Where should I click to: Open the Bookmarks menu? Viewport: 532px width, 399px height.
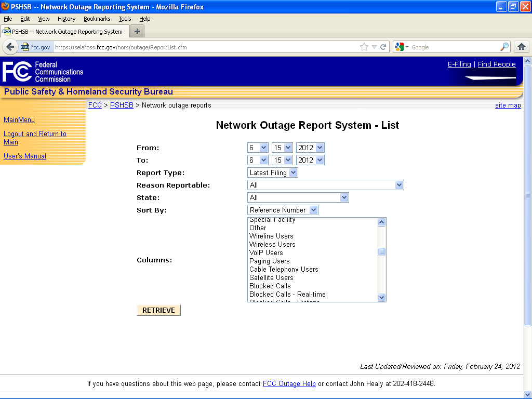97,19
